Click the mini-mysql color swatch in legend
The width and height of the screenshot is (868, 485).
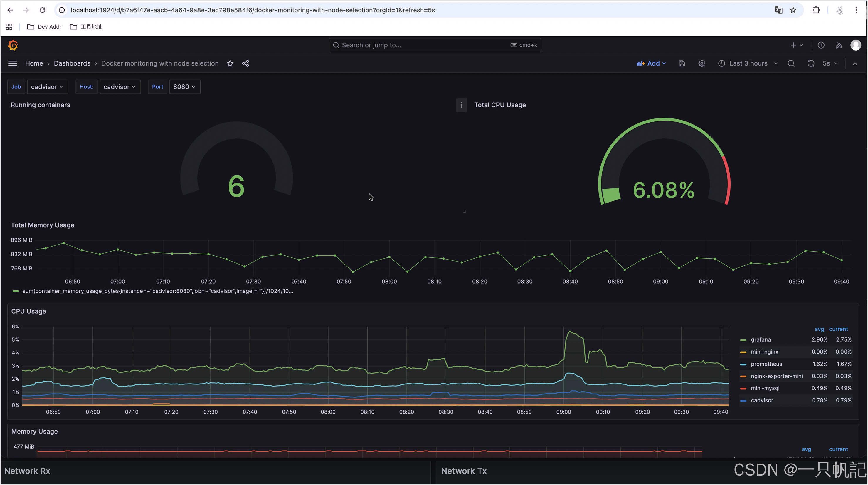click(743, 389)
